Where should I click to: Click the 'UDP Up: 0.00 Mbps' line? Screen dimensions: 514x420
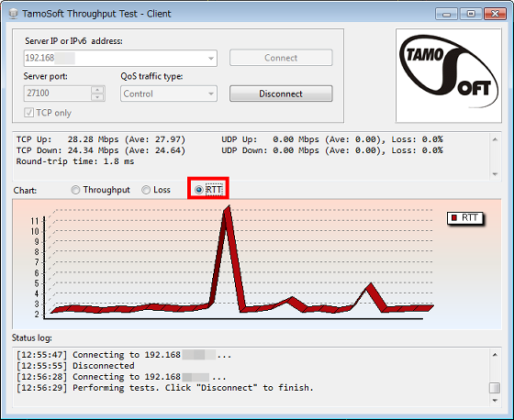coord(332,139)
